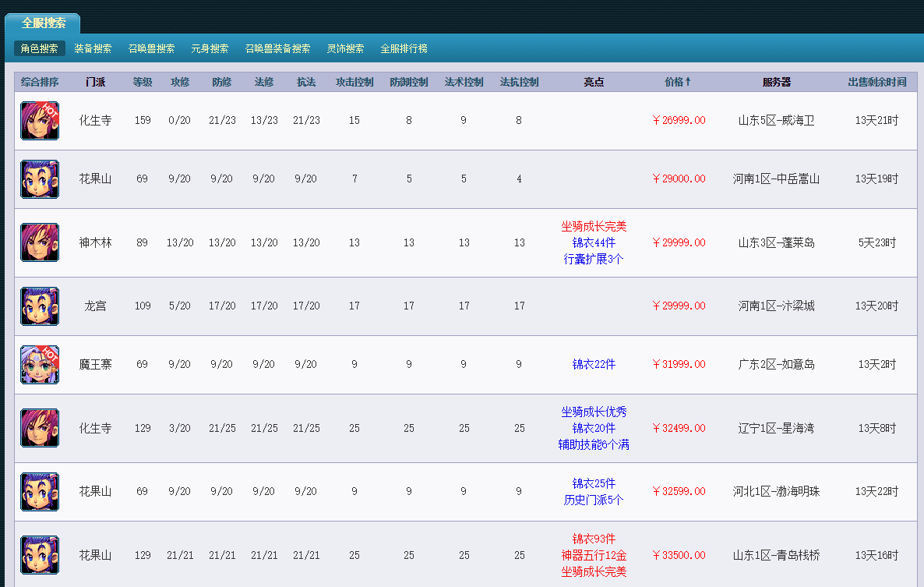Sort by 出售剩余时间 column header
Viewport: 924px width, 587px height.
(x=877, y=82)
